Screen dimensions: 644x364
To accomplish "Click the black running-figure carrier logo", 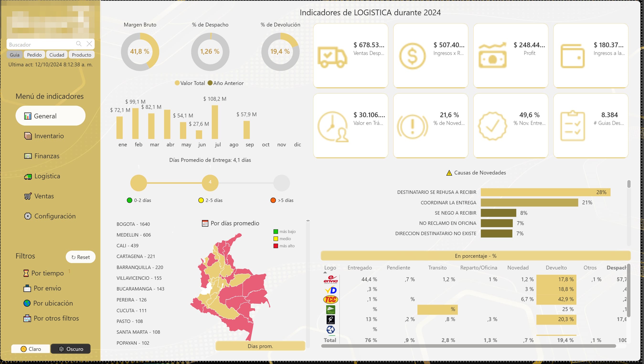I will pos(330,320).
